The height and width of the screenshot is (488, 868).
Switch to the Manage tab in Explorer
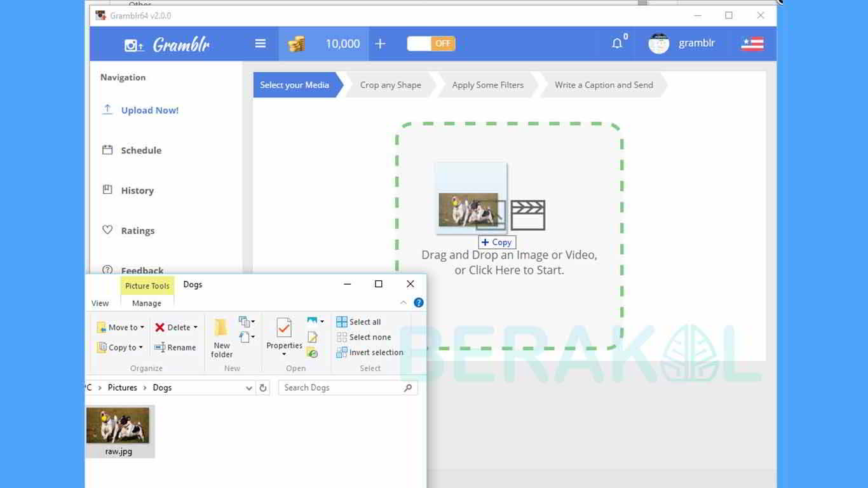click(x=146, y=303)
